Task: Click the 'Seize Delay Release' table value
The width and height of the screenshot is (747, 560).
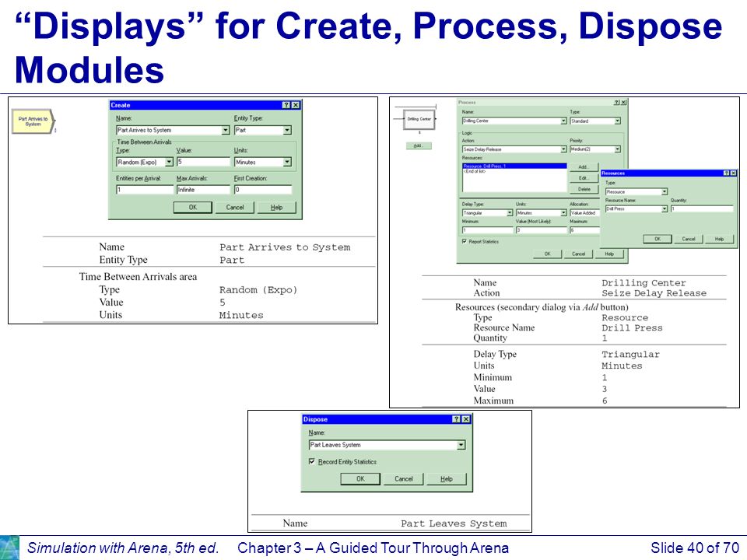Action: point(654,293)
